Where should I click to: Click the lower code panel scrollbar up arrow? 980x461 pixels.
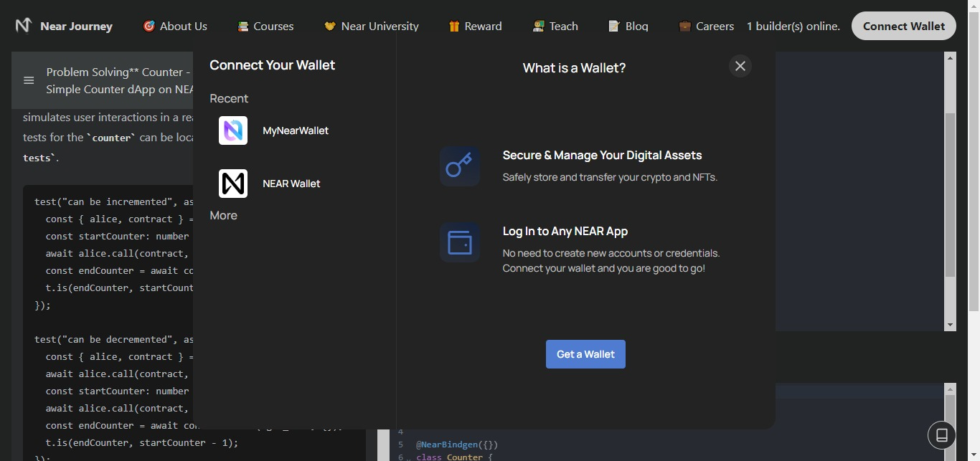tap(951, 389)
